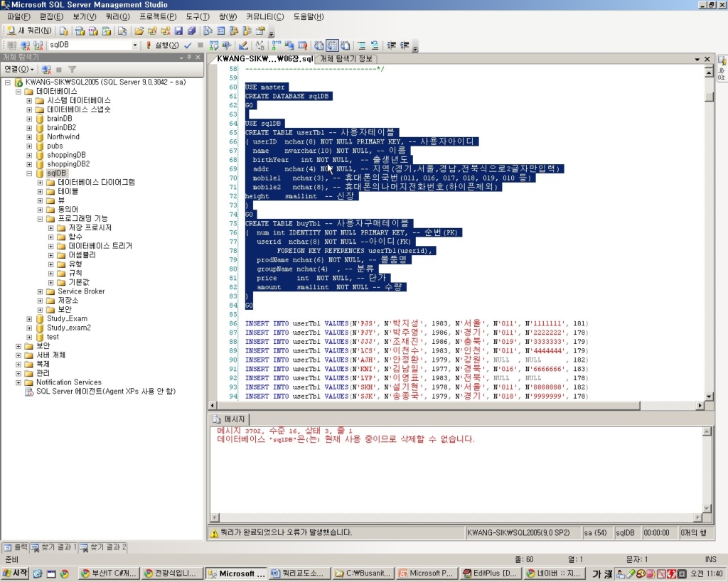Click the Summary list toolbar icon
Image resolution: width=728 pixels, height=582 pixels.
(x=221, y=31)
